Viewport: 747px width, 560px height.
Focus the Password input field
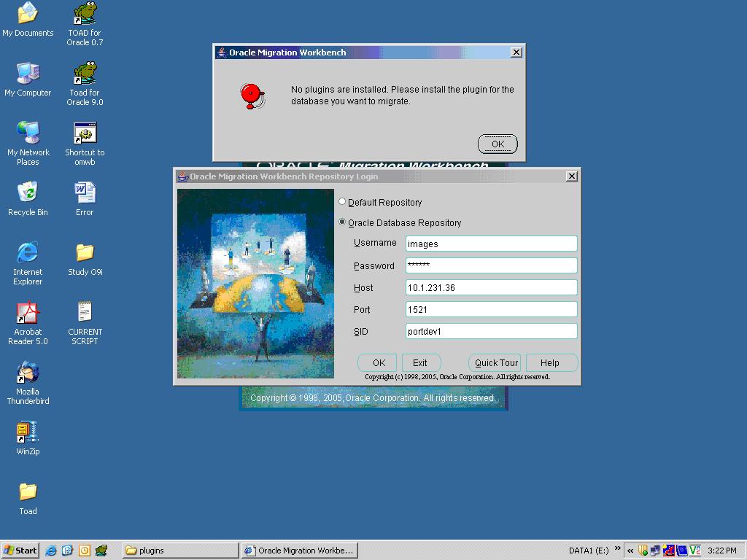click(x=491, y=265)
